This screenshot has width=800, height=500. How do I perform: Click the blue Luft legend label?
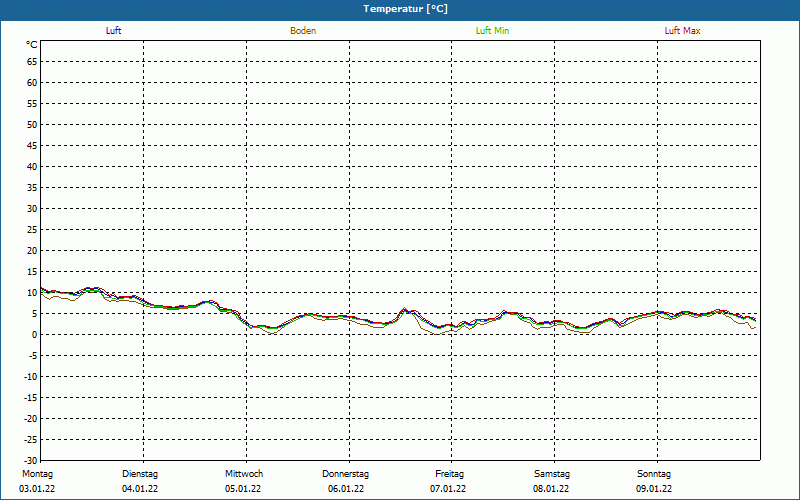click(113, 31)
